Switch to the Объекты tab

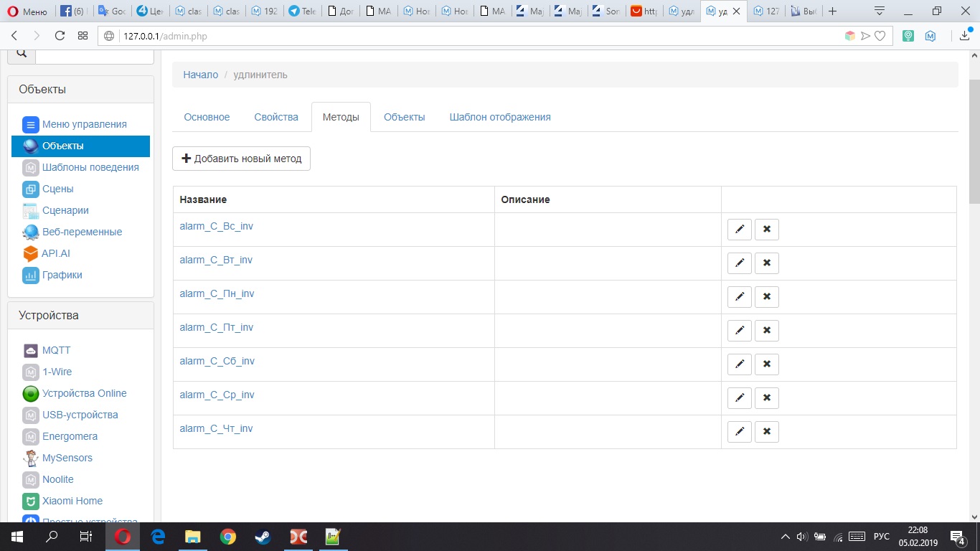[x=404, y=117]
